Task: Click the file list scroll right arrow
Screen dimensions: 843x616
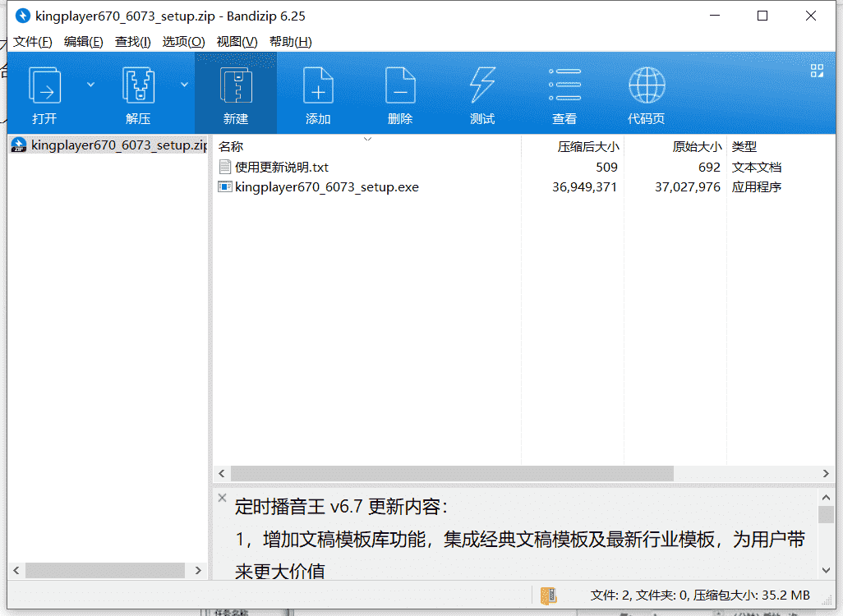Action: pos(826,473)
